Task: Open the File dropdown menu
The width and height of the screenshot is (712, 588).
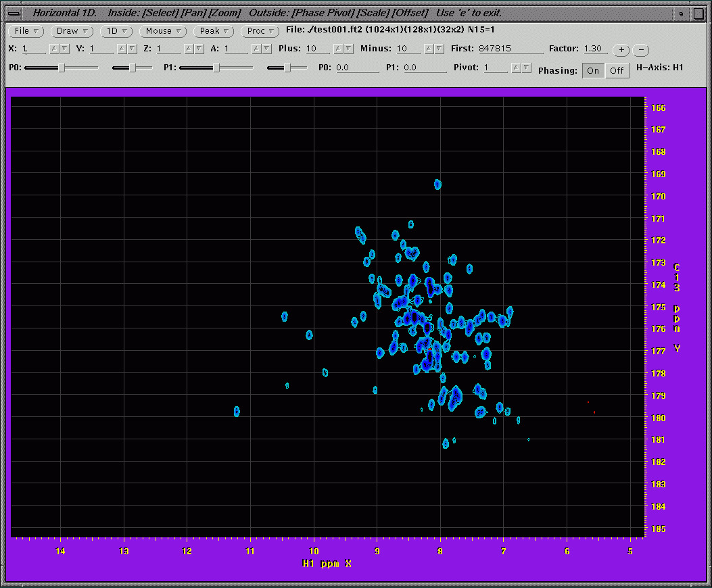Action: point(26,31)
